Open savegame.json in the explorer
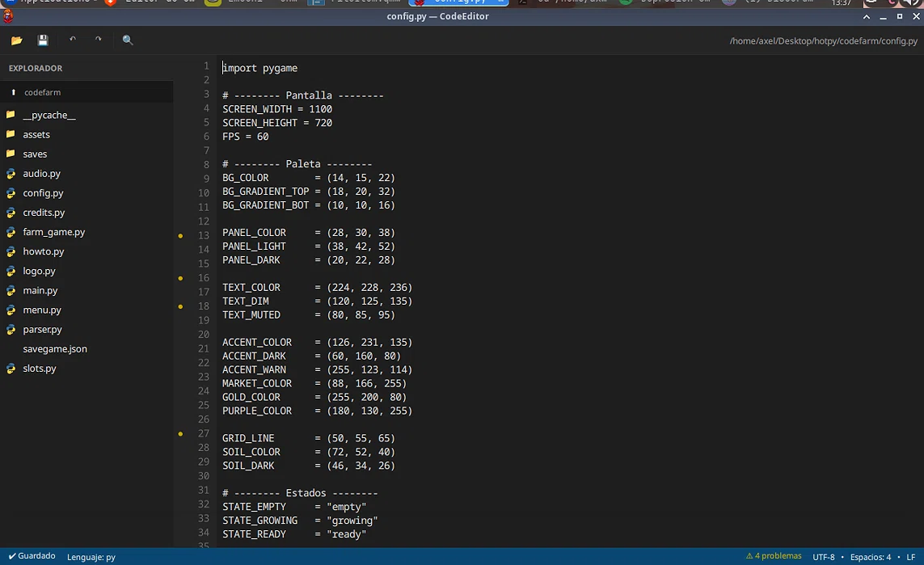 click(x=55, y=348)
